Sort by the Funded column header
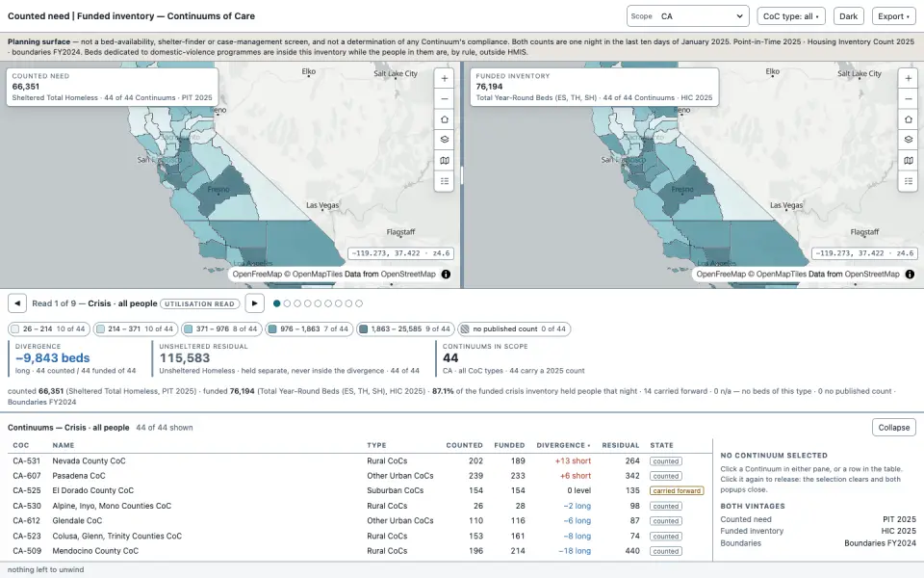924x578 pixels. [509, 445]
